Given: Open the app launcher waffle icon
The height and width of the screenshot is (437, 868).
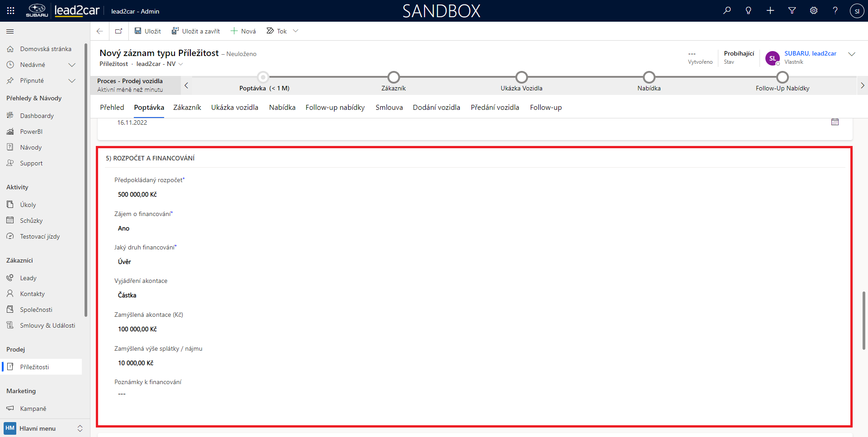Looking at the screenshot, I should click(x=11, y=11).
